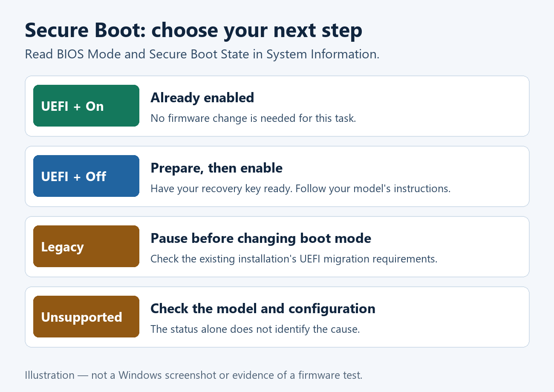554x392 pixels.
Task: Click 'Check the model and configuration' heading
Action: click(x=263, y=308)
